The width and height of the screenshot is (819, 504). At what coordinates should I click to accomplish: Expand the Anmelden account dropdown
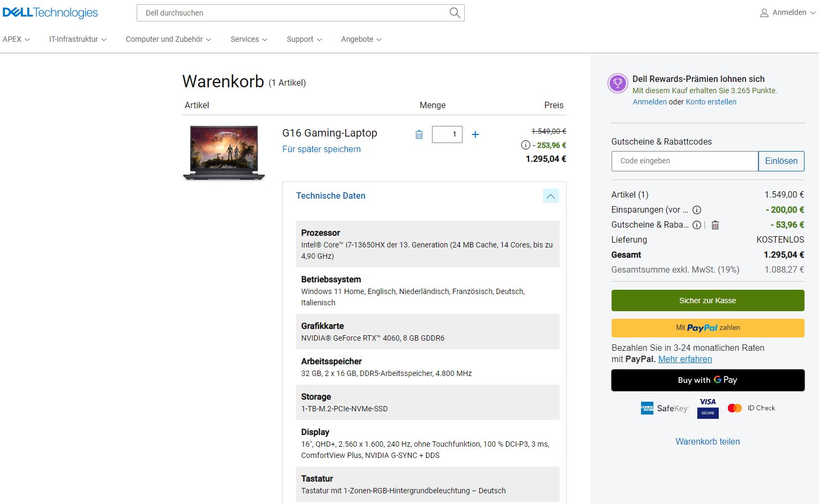tap(788, 13)
